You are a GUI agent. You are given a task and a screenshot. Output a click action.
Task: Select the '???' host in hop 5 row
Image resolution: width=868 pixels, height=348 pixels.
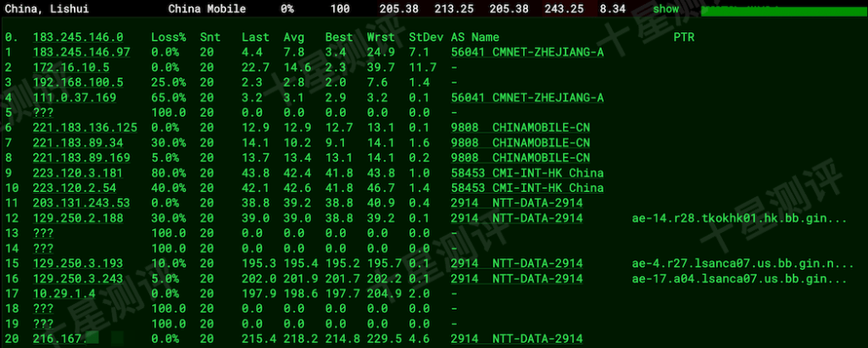click(43, 113)
